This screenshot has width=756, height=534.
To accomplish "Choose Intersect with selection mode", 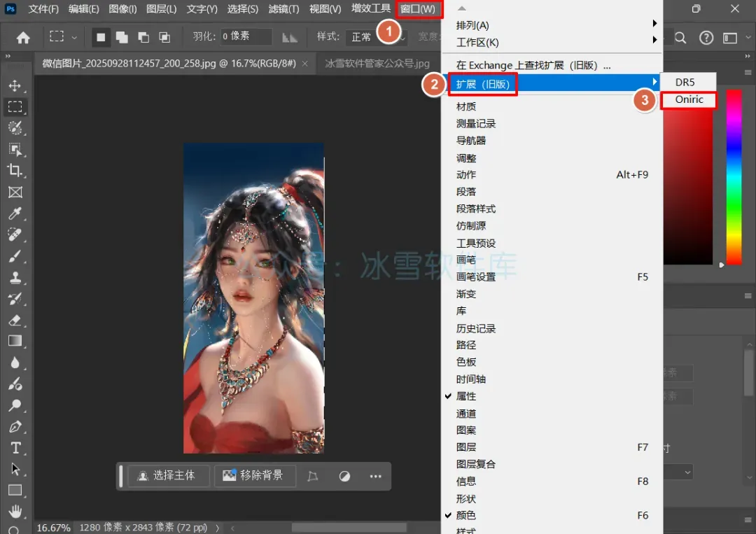I will (164, 37).
